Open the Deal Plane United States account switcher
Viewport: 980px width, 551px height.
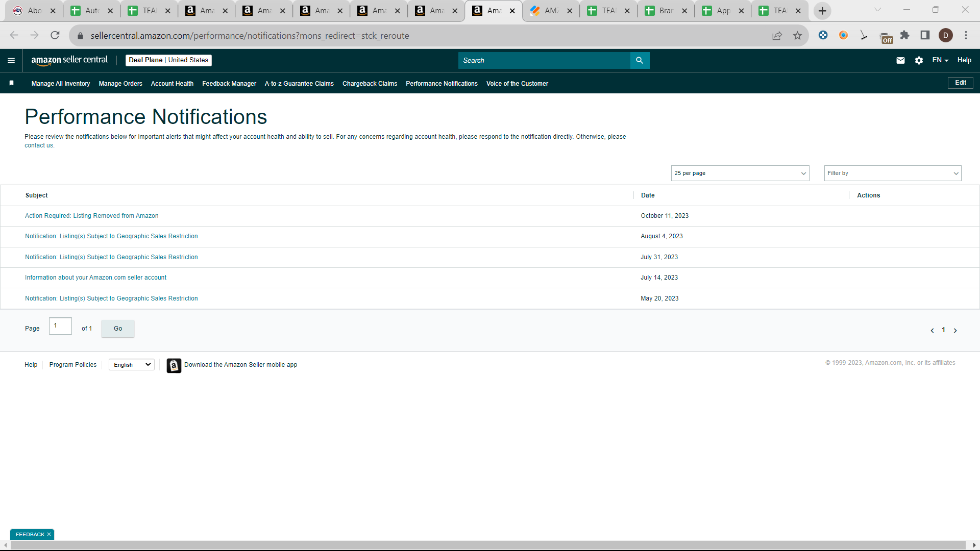click(x=168, y=60)
